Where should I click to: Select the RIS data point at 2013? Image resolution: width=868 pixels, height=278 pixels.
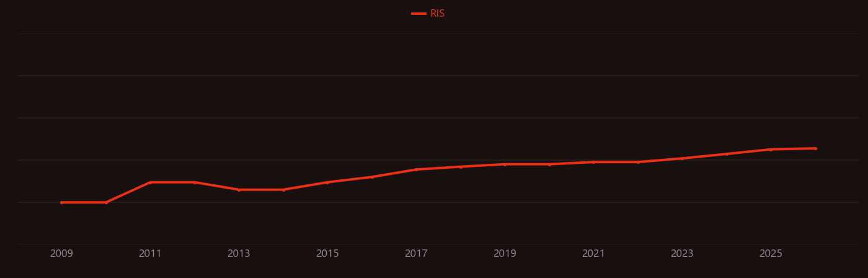pyautogui.click(x=239, y=190)
